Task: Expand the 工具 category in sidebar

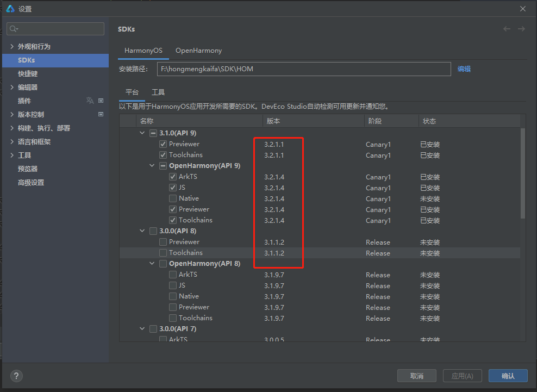Action: pos(12,155)
